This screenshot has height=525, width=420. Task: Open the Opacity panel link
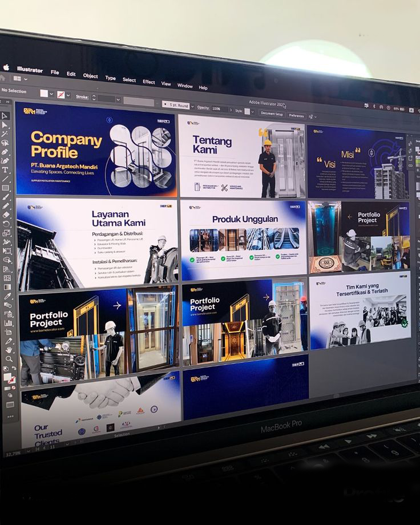click(x=203, y=108)
